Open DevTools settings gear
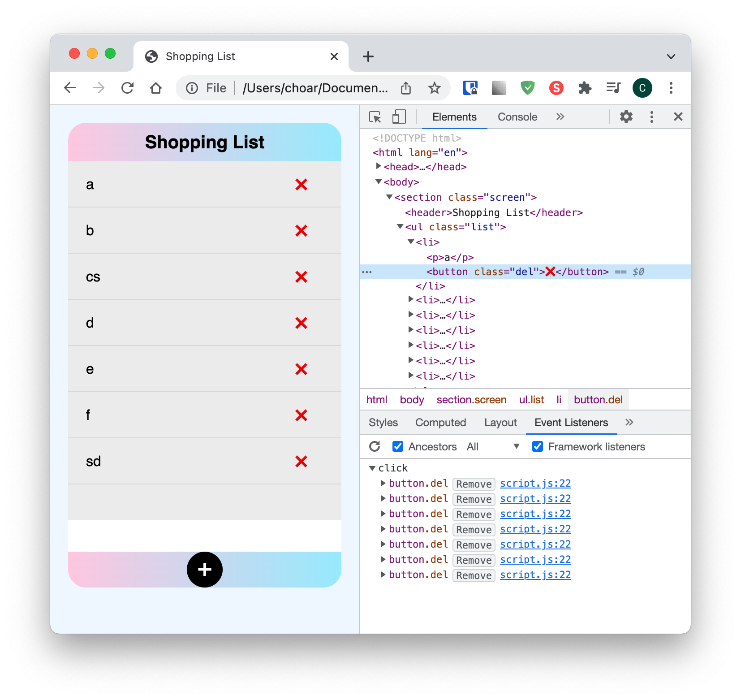 [626, 117]
